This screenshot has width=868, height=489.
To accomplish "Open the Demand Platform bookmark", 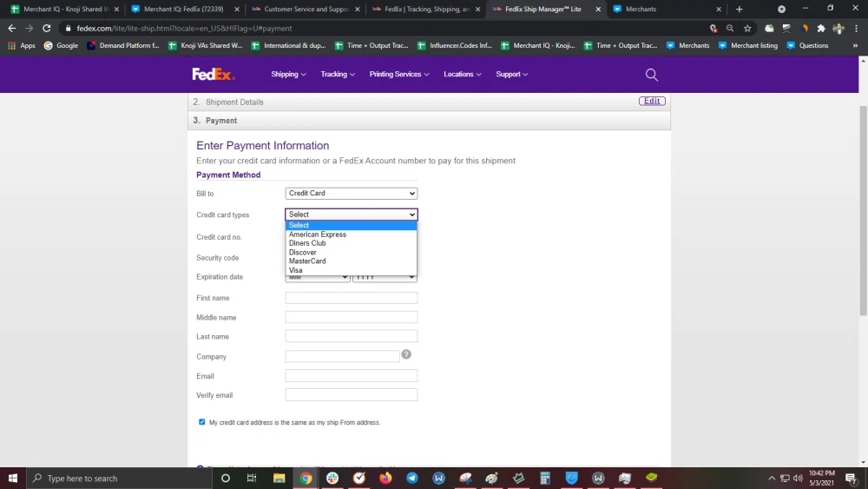I will point(123,45).
